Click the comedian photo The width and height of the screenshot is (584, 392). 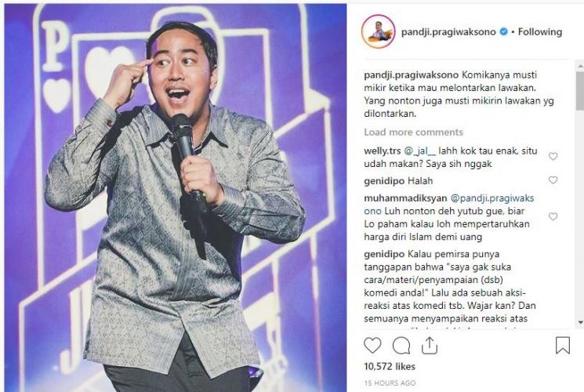tap(176, 198)
